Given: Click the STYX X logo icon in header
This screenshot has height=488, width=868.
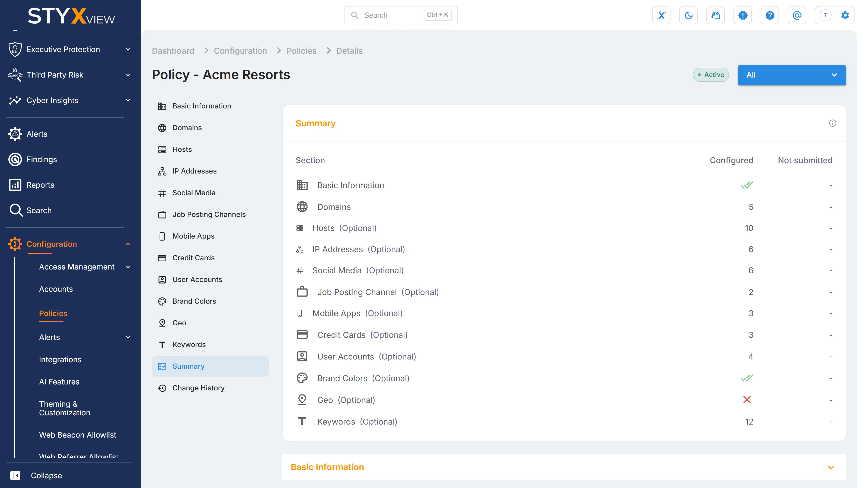Looking at the screenshot, I should click(x=661, y=15).
